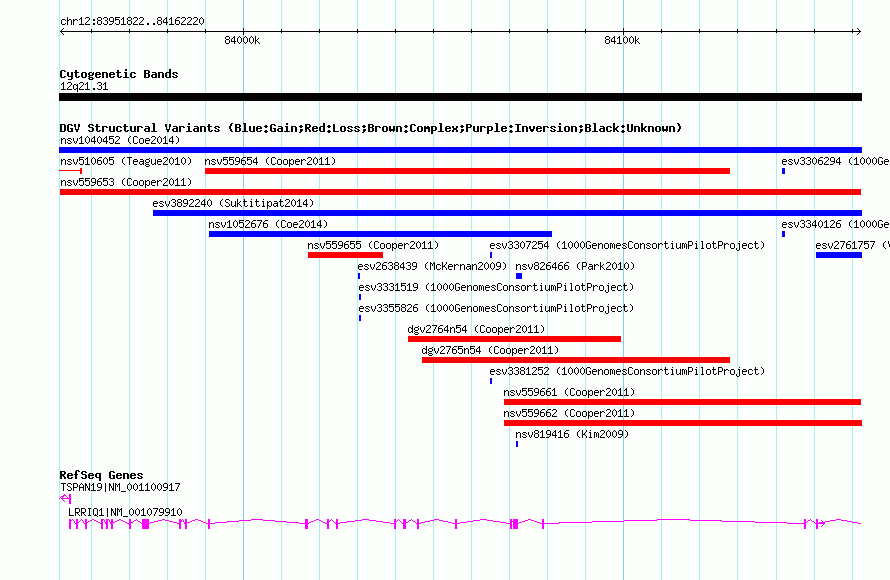
Task: Select the nsv1052676 (Coe2014) label
Action: (x=268, y=224)
